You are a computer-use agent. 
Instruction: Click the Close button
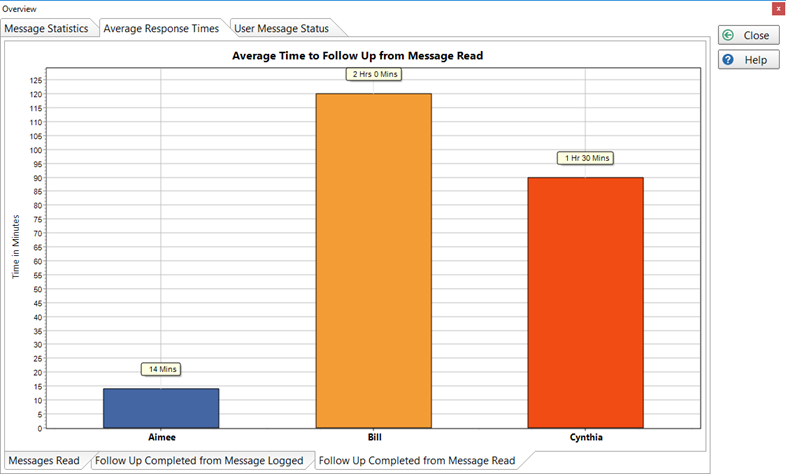point(748,35)
